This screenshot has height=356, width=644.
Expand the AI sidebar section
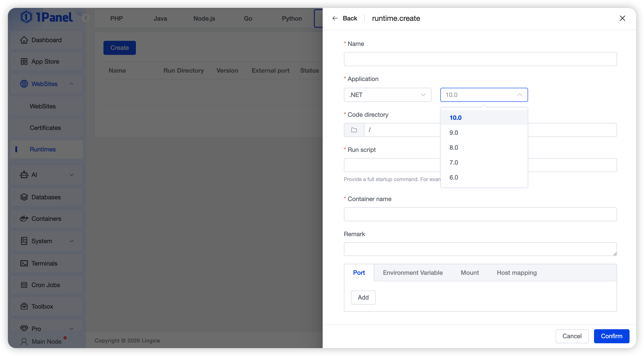(71, 175)
